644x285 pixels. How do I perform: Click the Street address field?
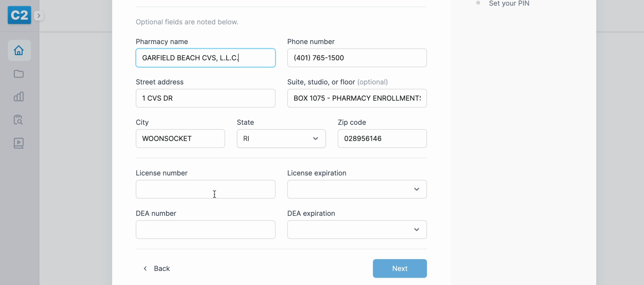coord(205,98)
